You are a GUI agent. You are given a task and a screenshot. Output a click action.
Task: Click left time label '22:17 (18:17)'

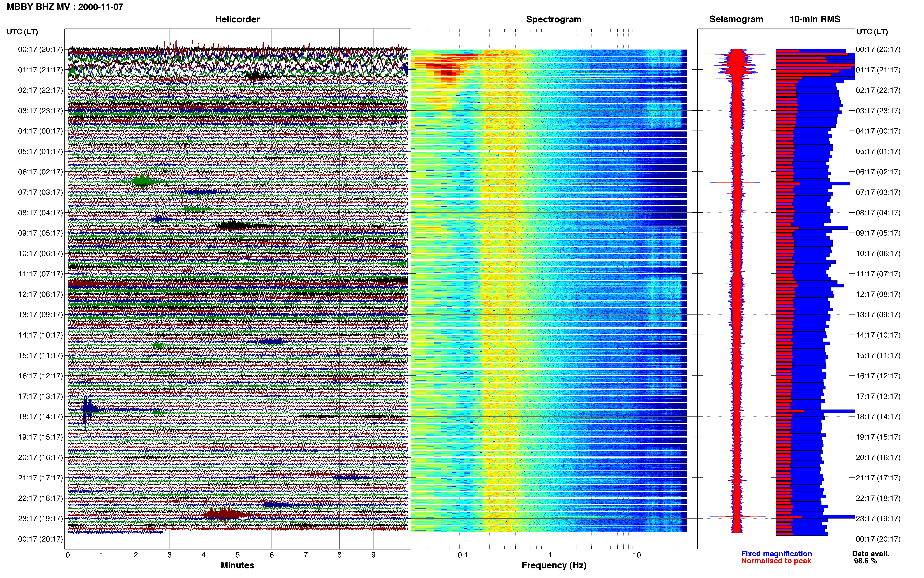(x=40, y=498)
